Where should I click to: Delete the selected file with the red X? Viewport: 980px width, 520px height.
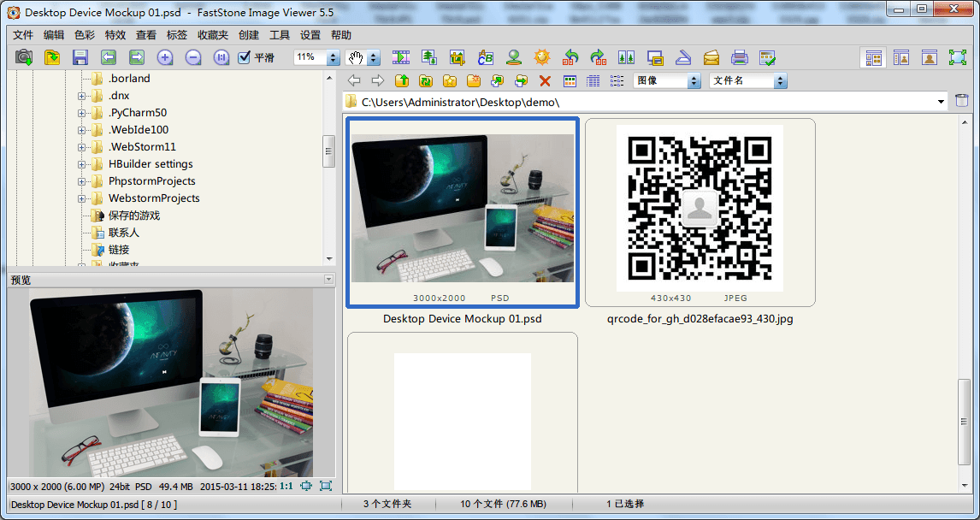[x=545, y=80]
